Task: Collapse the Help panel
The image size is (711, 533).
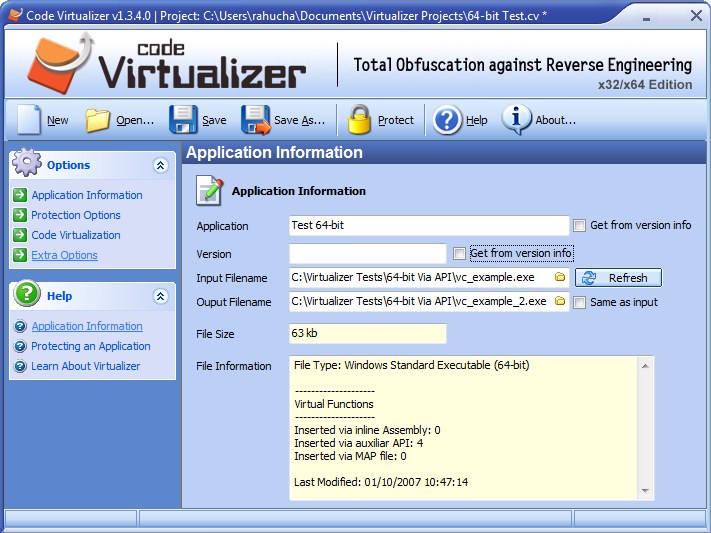Action: [x=161, y=296]
